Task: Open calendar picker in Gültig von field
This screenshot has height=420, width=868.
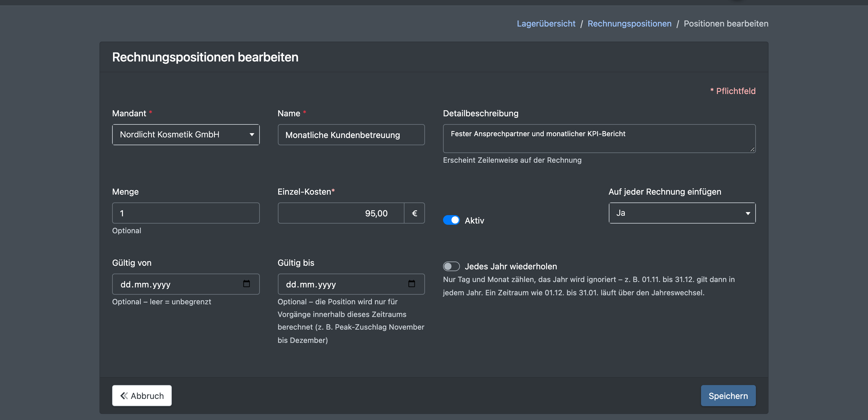Action: pos(246,284)
